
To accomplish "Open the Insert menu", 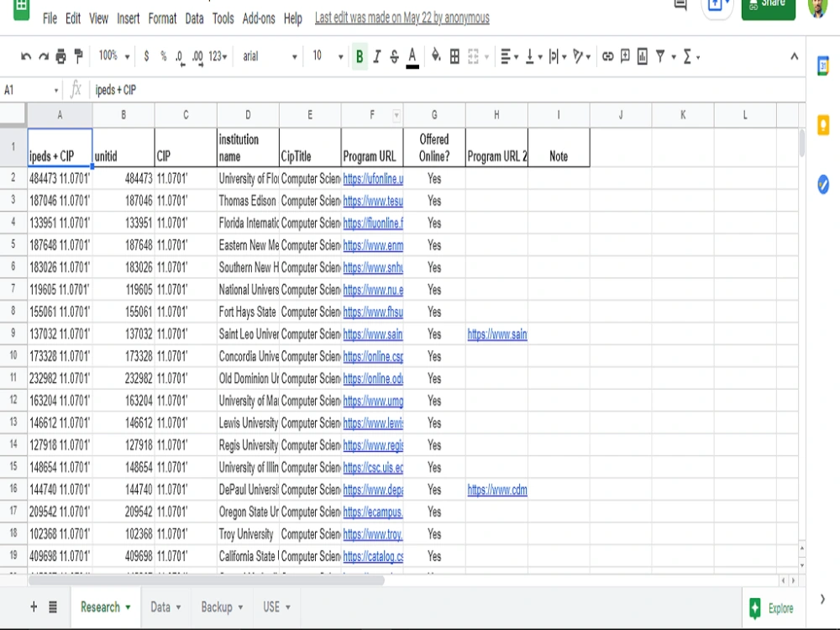I will click(128, 18).
